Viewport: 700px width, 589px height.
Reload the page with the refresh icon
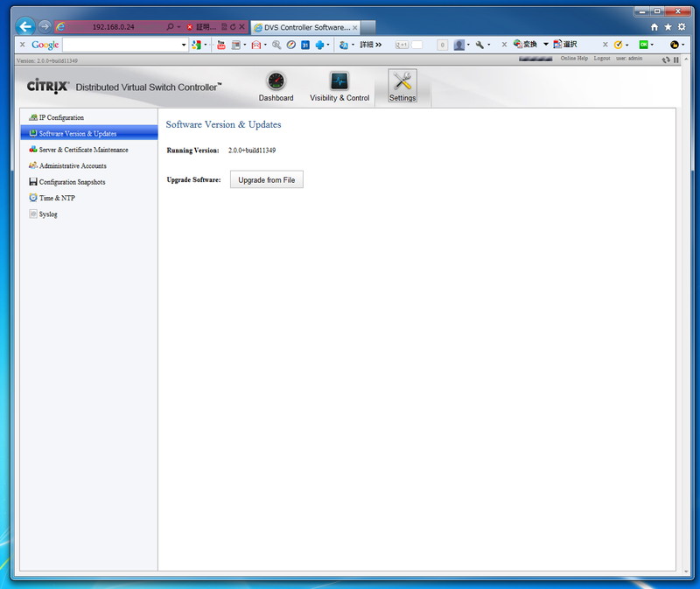[x=233, y=27]
